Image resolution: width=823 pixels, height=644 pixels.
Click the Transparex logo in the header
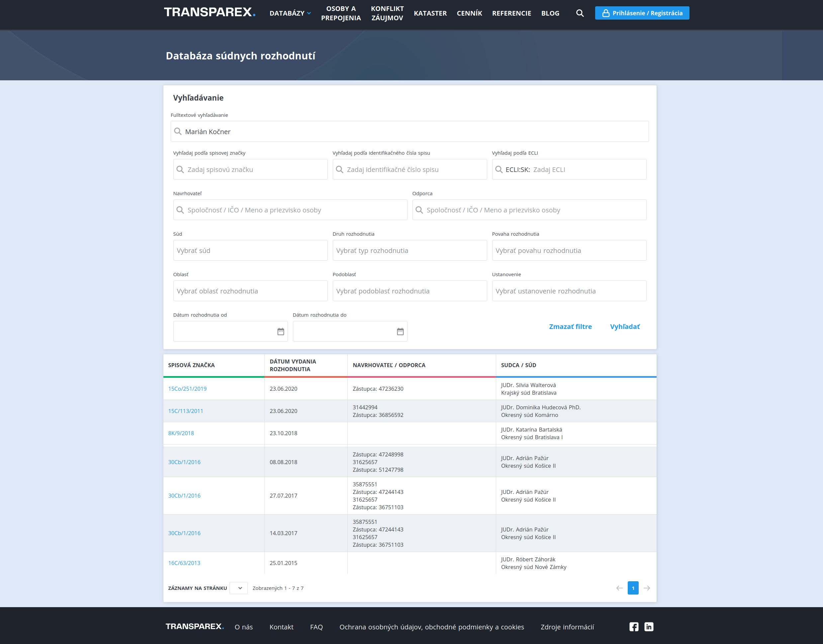tap(210, 12)
